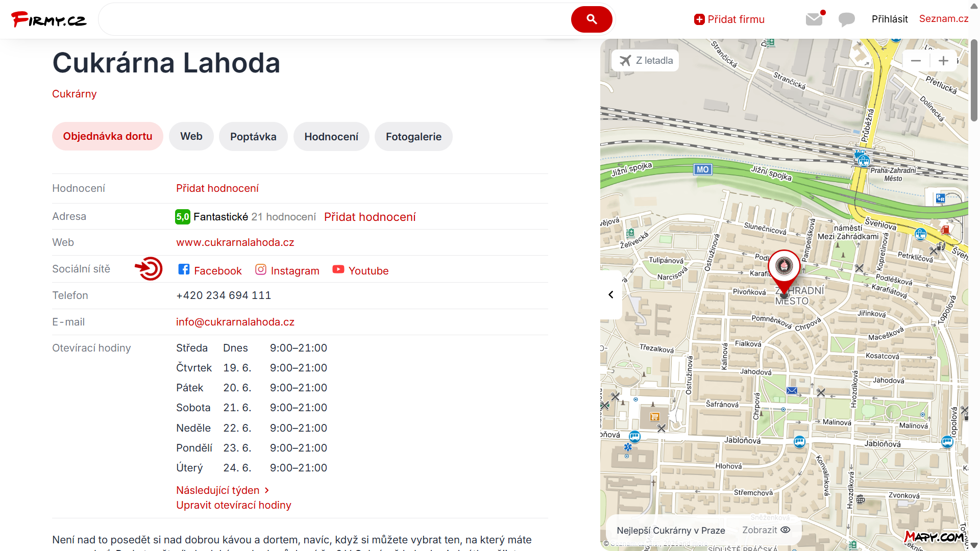Open the Instagram social link

(287, 270)
